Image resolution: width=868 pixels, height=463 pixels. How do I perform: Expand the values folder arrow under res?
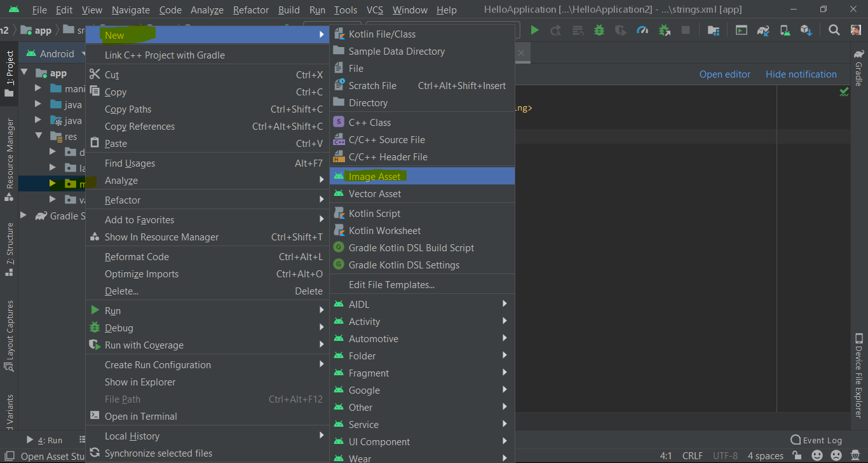pos(53,200)
